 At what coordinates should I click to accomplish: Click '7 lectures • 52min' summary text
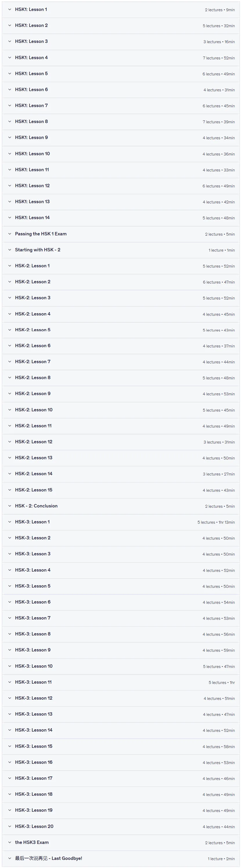point(219,58)
